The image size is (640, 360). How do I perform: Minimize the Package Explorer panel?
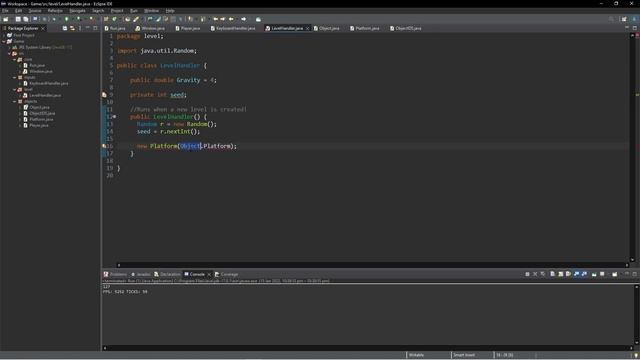point(87,28)
